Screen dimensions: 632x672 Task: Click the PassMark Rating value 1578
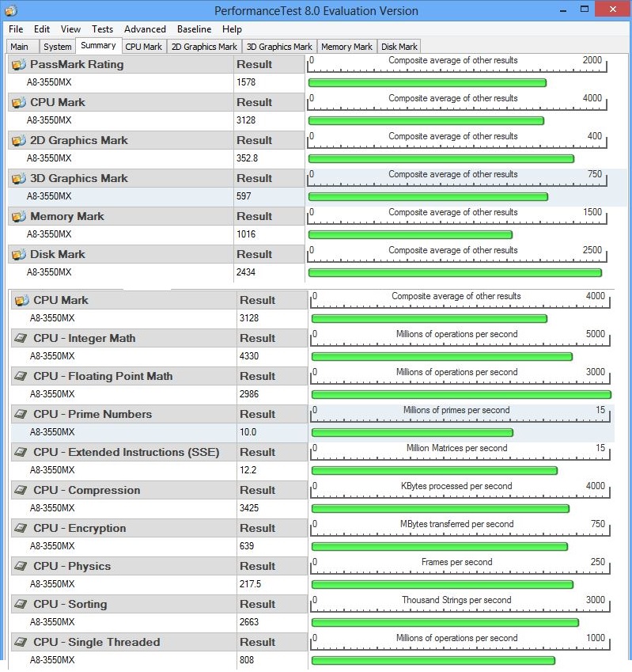(246, 82)
